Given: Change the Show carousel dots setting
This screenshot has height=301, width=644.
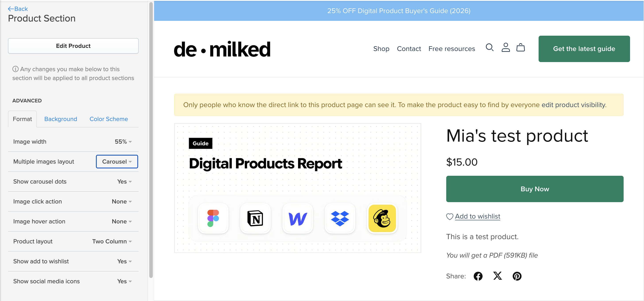Looking at the screenshot, I should click(124, 182).
